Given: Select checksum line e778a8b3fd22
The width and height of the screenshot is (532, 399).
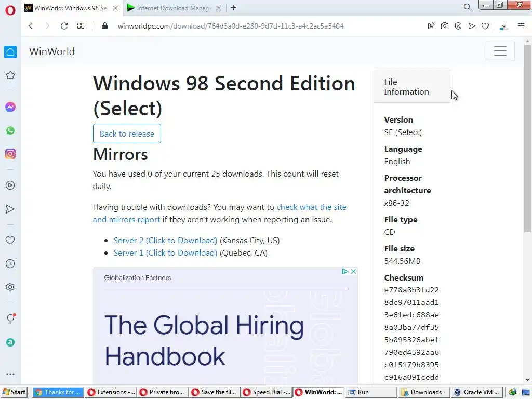Looking at the screenshot, I should [x=411, y=290].
